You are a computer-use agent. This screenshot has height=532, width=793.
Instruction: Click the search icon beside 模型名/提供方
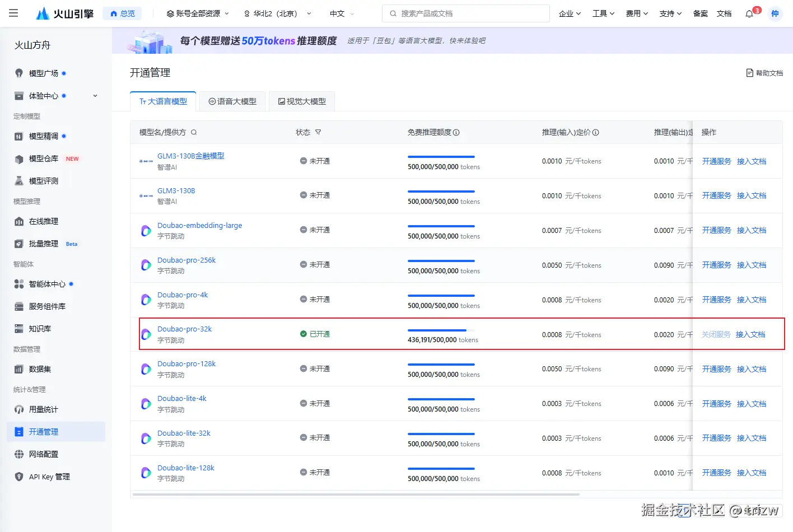[x=194, y=133]
